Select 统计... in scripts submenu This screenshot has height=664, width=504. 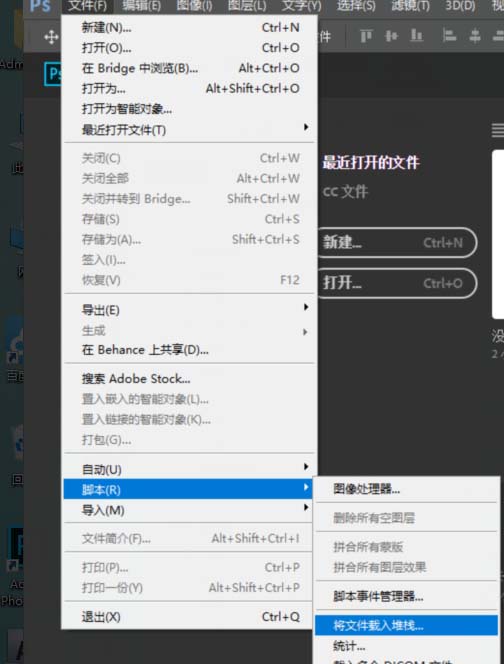tap(407, 646)
